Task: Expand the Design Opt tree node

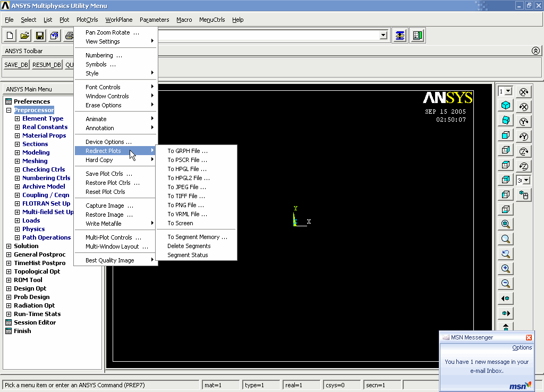Action: pos(8,288)
